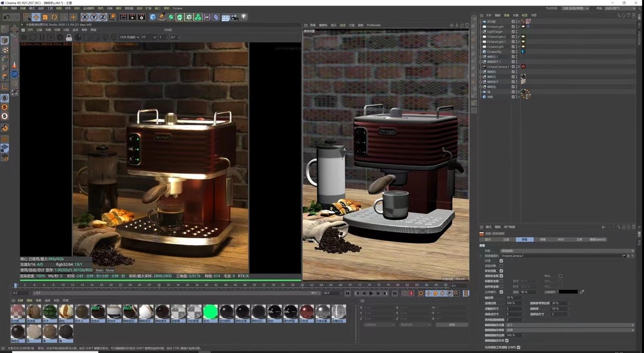This screenshot has width=644, height=353.
Task: Open the projection dropdown in Attribute Manager
Action: click(x=567, y=251)
